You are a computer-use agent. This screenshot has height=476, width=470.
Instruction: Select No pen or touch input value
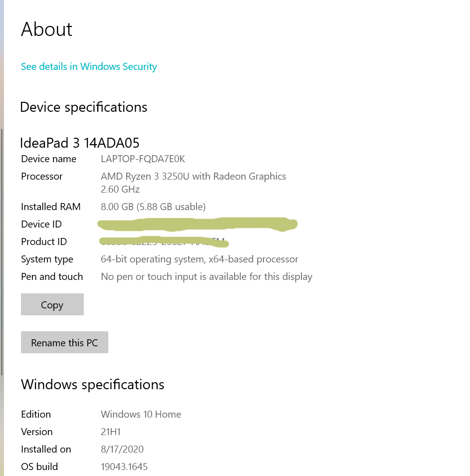pos(207,276)
